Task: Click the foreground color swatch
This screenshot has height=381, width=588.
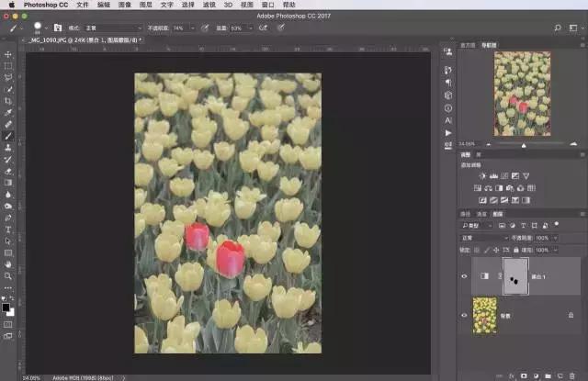Action: [x=6, y=308]
